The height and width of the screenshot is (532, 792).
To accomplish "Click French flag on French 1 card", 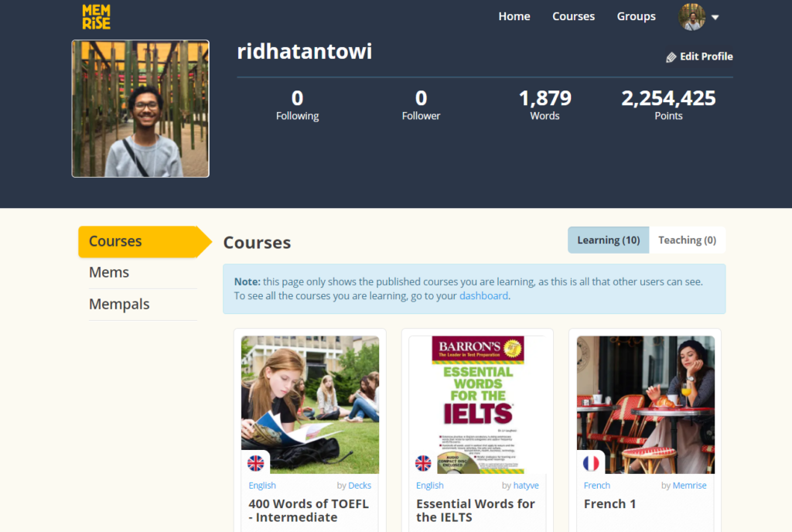I will coord(591,463).
